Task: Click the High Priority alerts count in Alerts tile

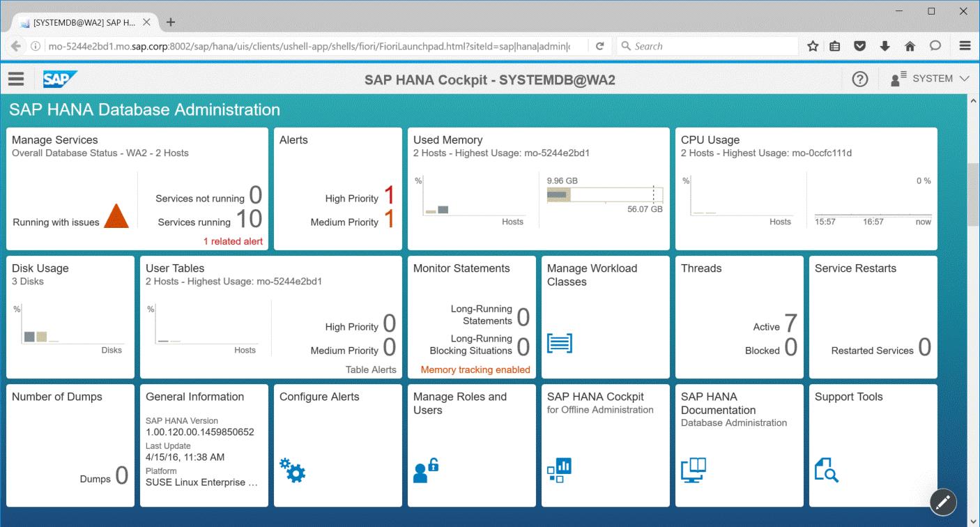Action: coord(389,196)
